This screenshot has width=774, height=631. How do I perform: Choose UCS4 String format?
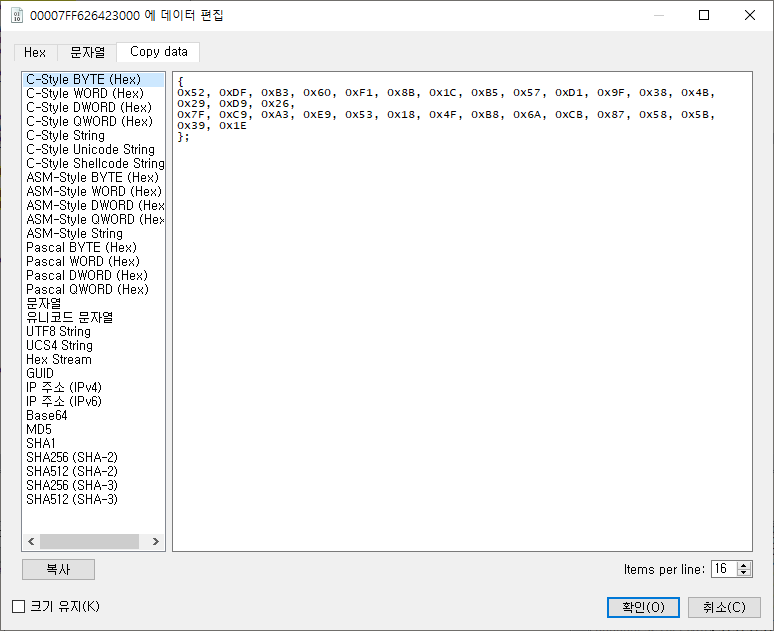point(94,345)
